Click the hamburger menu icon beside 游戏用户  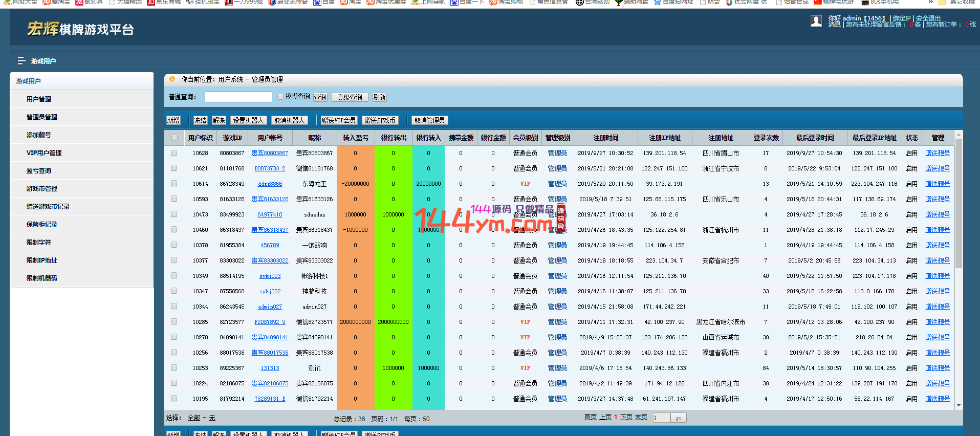point(21,61)
